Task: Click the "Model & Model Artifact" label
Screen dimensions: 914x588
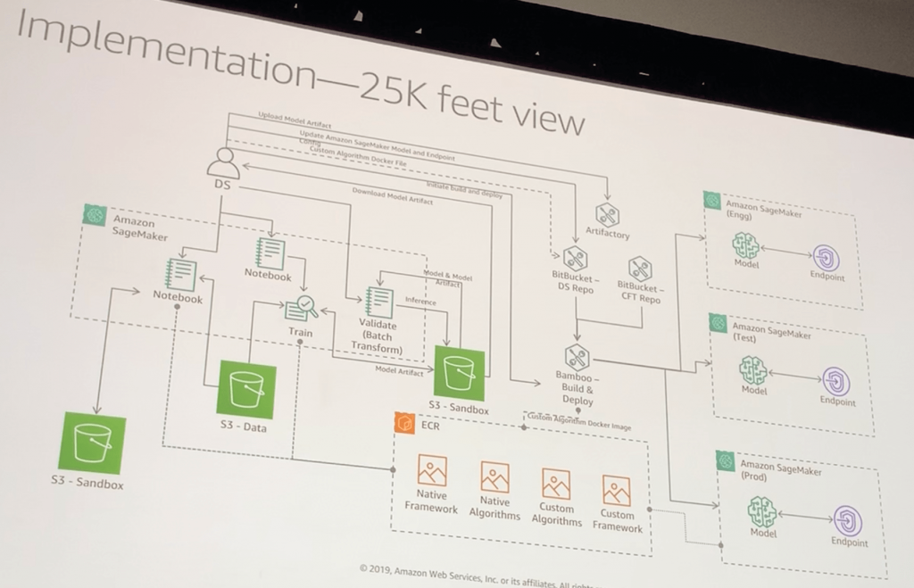Action: pos(448,278)
